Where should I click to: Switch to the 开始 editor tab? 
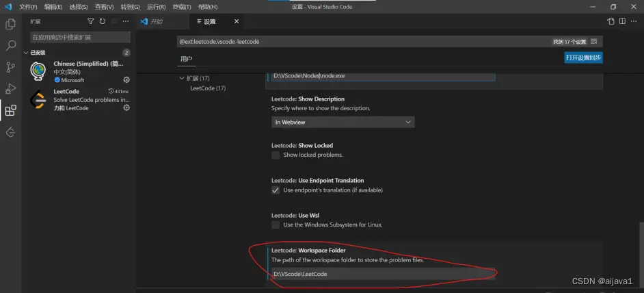coord(163,21)
